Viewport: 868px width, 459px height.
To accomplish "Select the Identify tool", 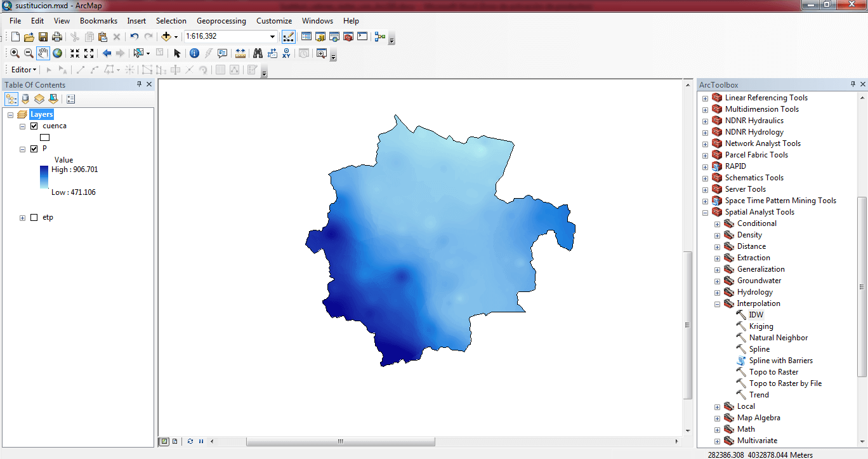I will [x=194, y=53].
